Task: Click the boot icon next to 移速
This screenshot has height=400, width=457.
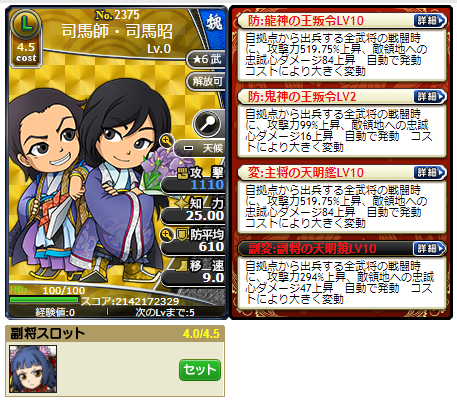Action: 181,265
